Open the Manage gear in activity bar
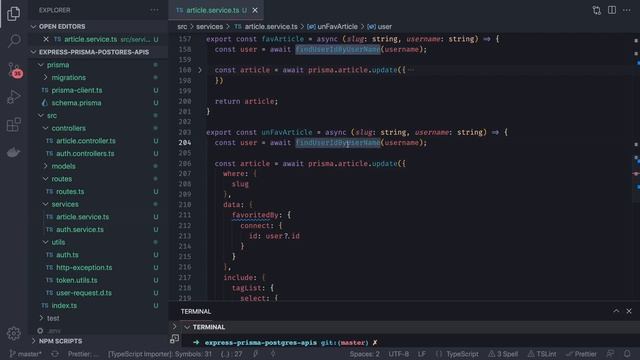The width and height of the screenshot is (640, 360). point(13,333)
